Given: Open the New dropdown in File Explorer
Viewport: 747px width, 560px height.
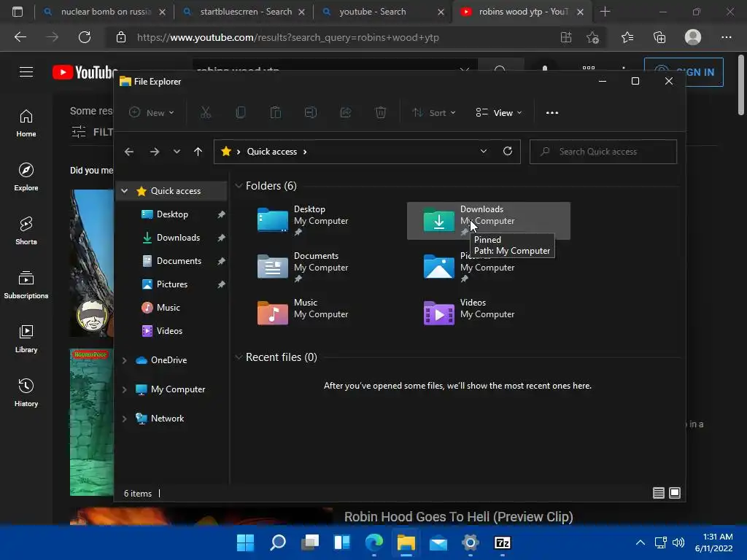Looking at the screenshot, I should 152,113.
